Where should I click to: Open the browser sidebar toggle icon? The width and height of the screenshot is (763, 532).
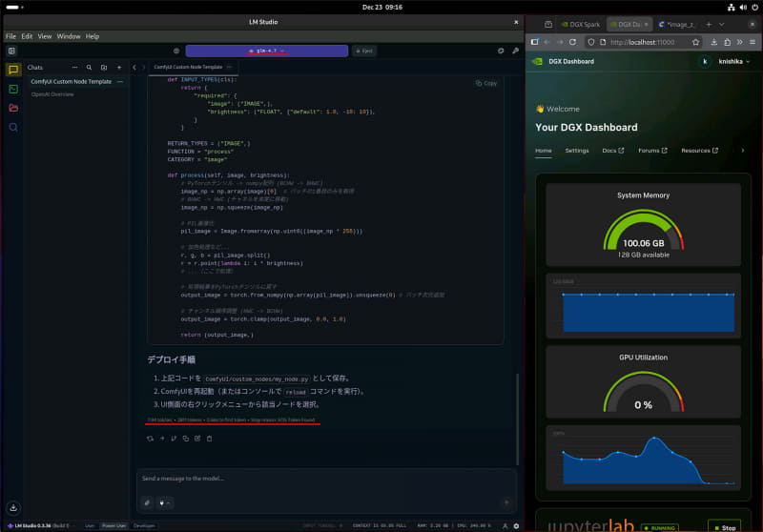[534, 42]
